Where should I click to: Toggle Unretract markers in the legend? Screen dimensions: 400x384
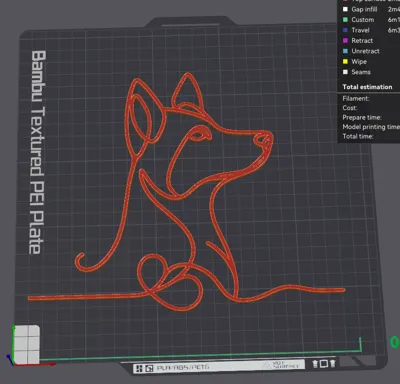[361, 51]
